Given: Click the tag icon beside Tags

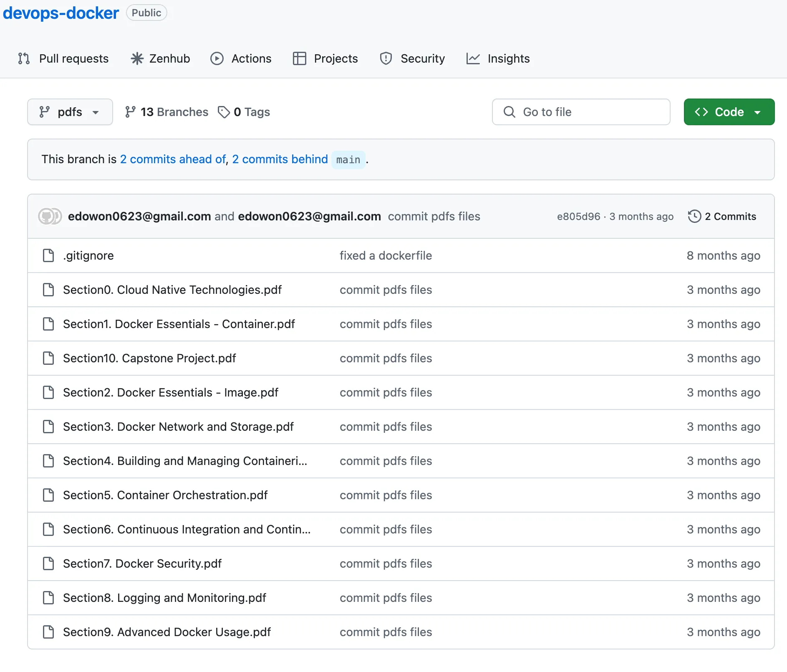Looking at the screenshot, I should pyautogui.click(x=224, y=112).
